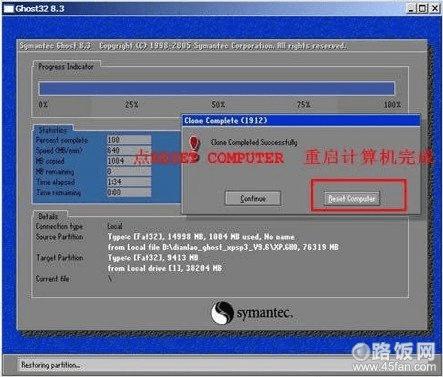The height and width of the screenshot is (377, 443).
Task: Click the Continue button
Action: pos(253,198)
